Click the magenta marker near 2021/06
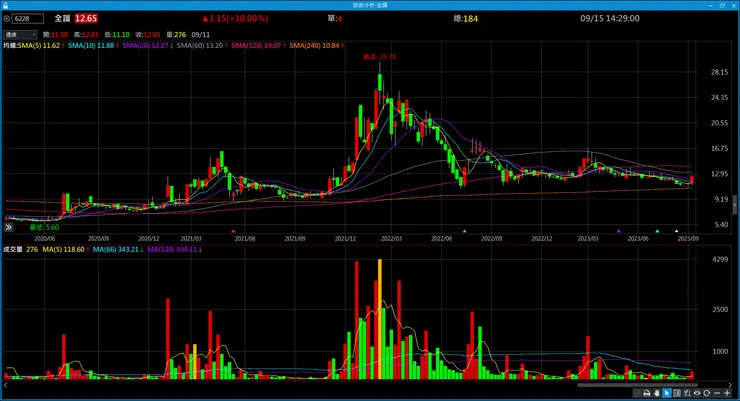This screenshot has width=740, height=401. [x=233, y=231]
